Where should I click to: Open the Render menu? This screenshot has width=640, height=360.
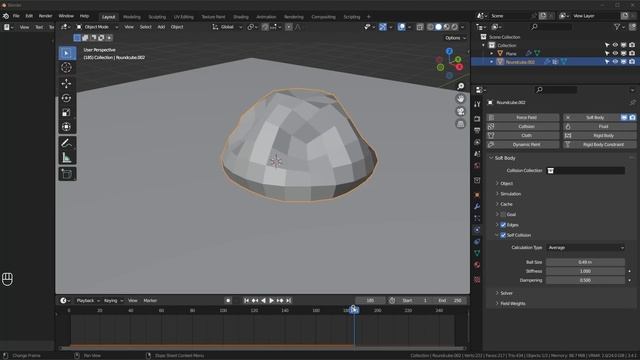45,16
